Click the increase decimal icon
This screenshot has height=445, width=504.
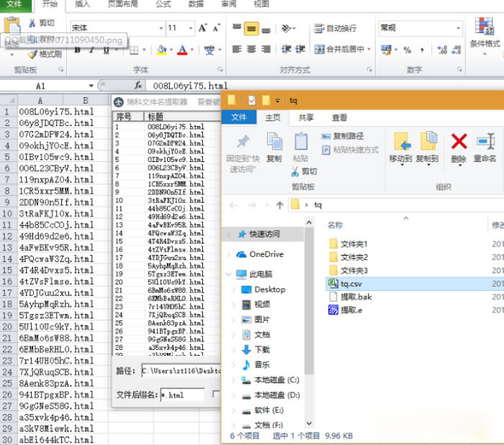pyautogui.click(x=442, y=50)
